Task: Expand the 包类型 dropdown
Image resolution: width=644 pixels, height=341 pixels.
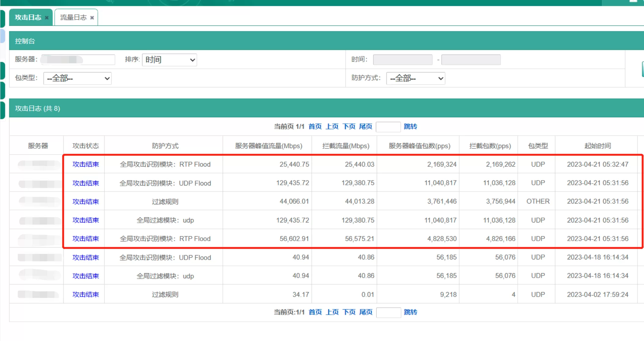Action: click(x=77, y=79)
